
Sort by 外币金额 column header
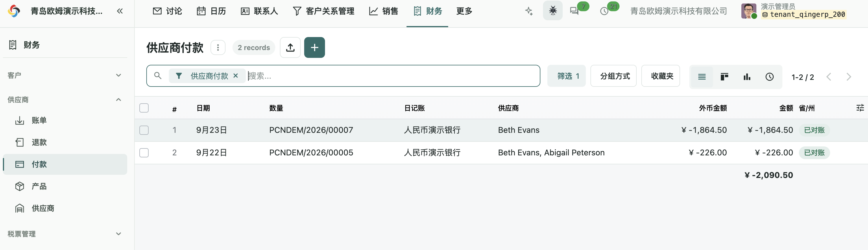click(x=713, y=108)
